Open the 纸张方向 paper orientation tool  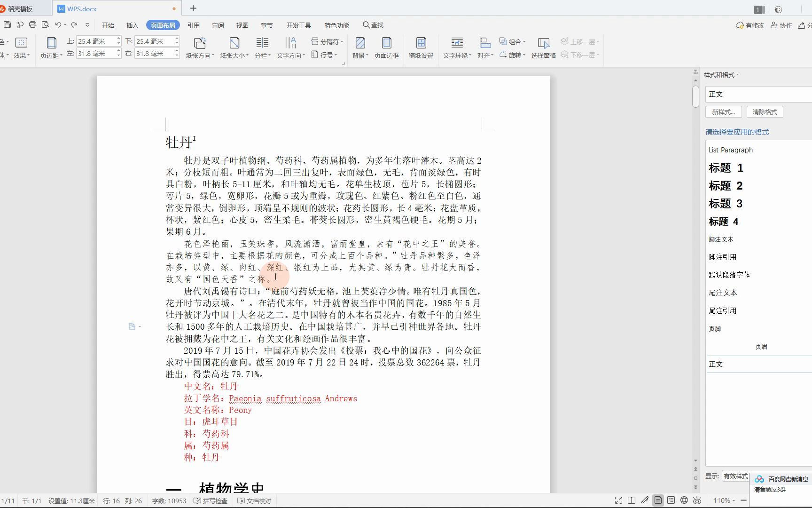coord(200,48)
